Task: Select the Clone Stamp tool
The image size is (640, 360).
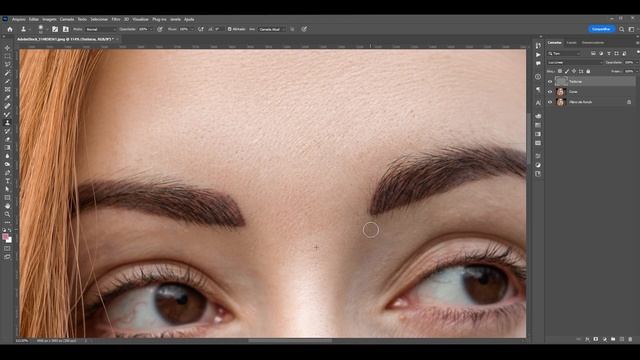Action: 7,122
